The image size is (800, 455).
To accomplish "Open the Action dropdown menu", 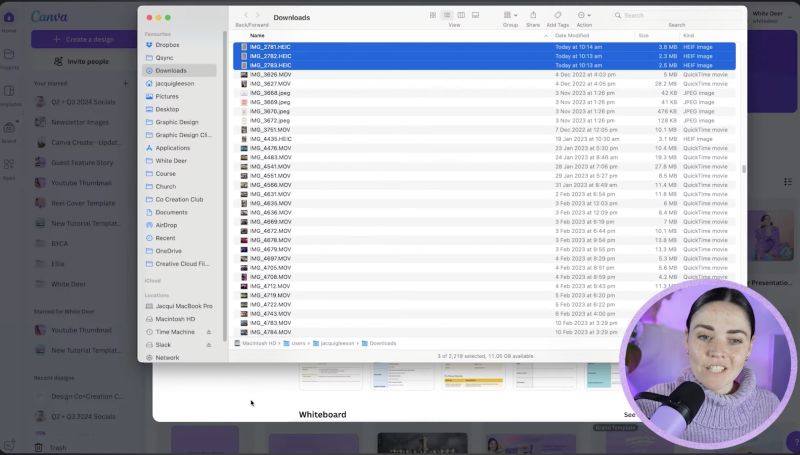I will pos(584,15).
